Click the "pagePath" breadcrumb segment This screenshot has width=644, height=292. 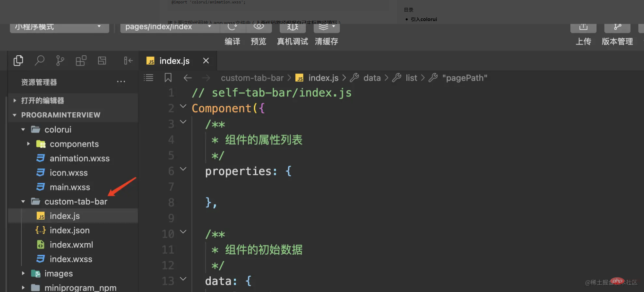point(465,78)
